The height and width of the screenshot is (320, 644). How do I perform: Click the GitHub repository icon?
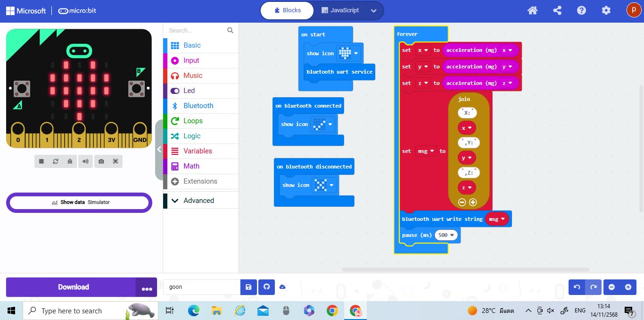click(x=266, y=287)
